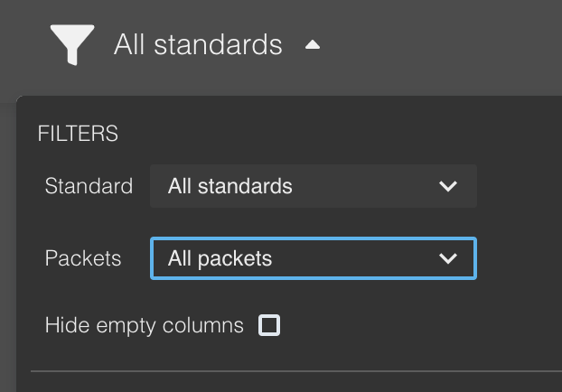Click empty space right of Standard dropdown

[x=520, y=186]
